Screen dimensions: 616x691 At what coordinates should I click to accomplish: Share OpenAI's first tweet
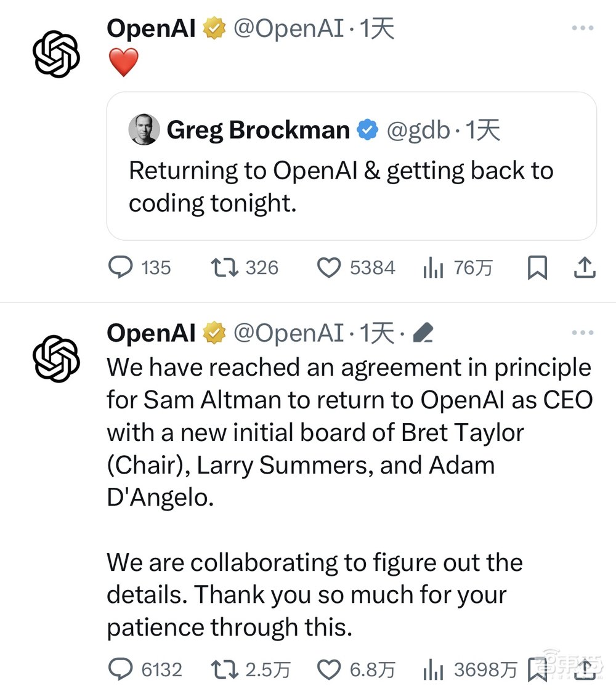point(584,267)
